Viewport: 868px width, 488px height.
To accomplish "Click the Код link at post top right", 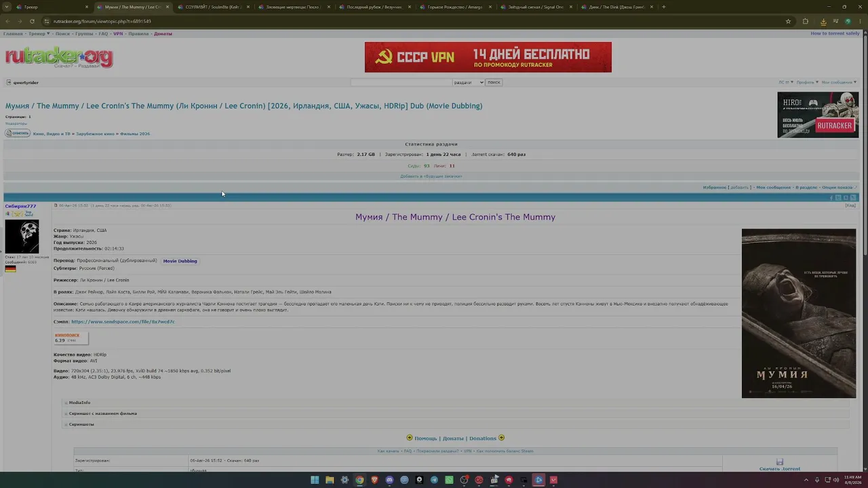I will click(x=850, y=205).
